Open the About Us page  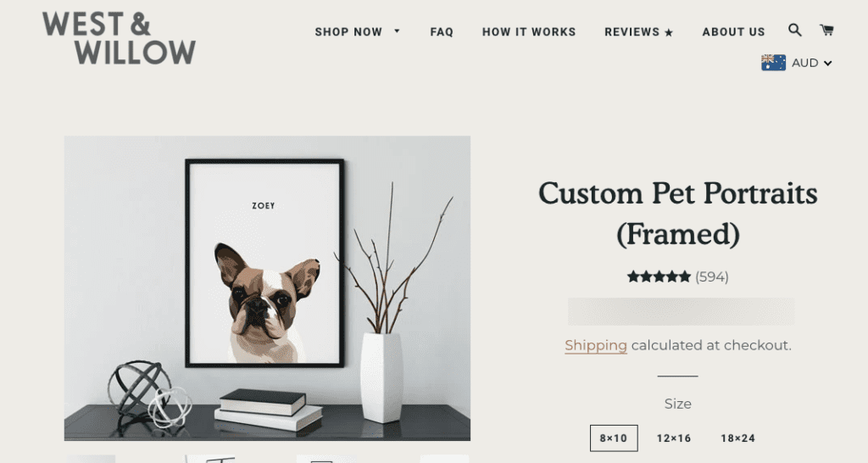733,32
